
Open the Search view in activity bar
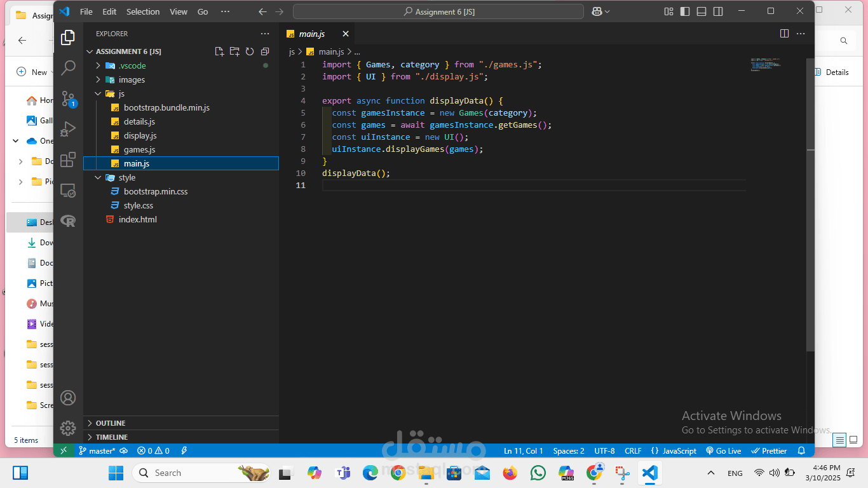click(x=68, y=67)
